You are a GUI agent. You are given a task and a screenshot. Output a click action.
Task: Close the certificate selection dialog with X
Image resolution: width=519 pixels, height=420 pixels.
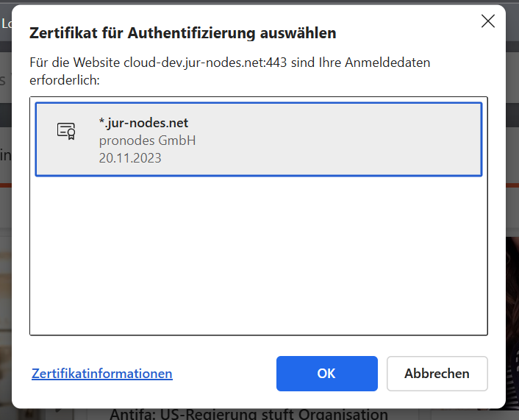487,21
